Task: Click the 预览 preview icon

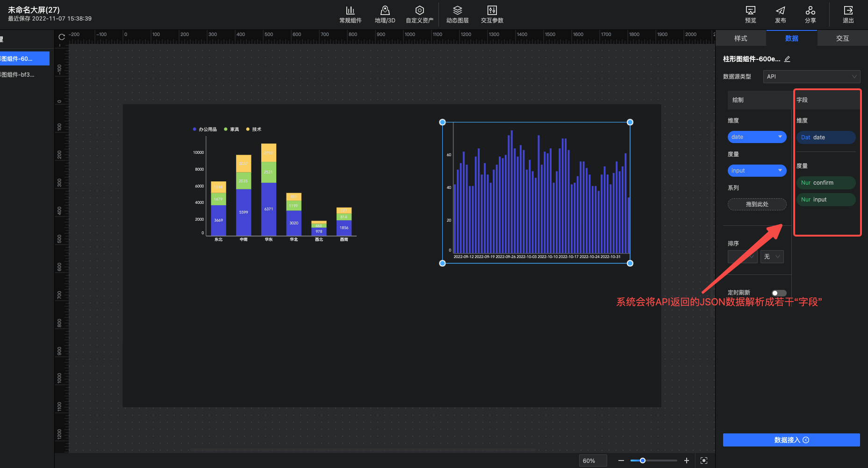Action: (x=750, y=11)
